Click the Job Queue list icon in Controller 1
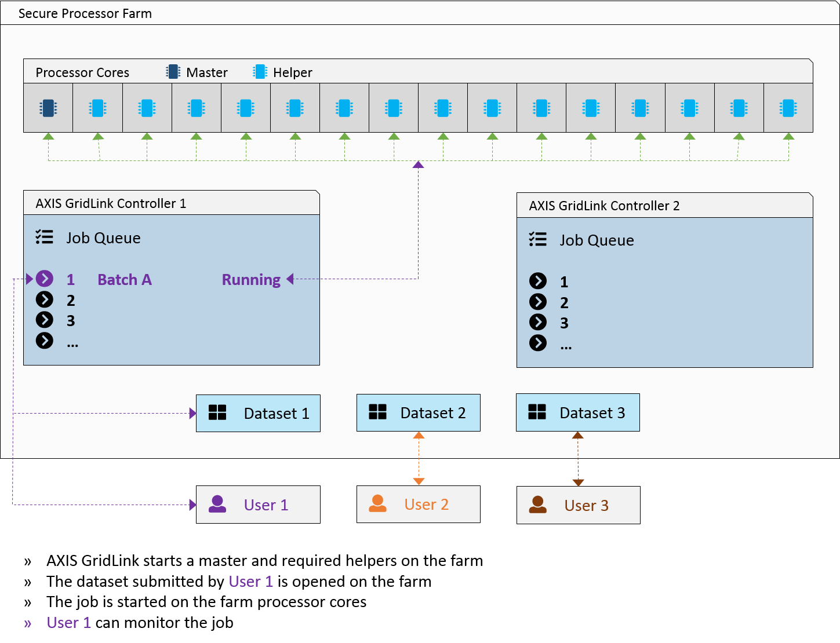 click(44, 237)
